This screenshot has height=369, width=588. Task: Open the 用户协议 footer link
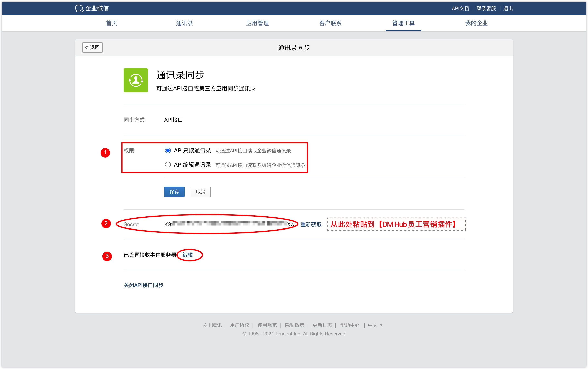point(240,325)
